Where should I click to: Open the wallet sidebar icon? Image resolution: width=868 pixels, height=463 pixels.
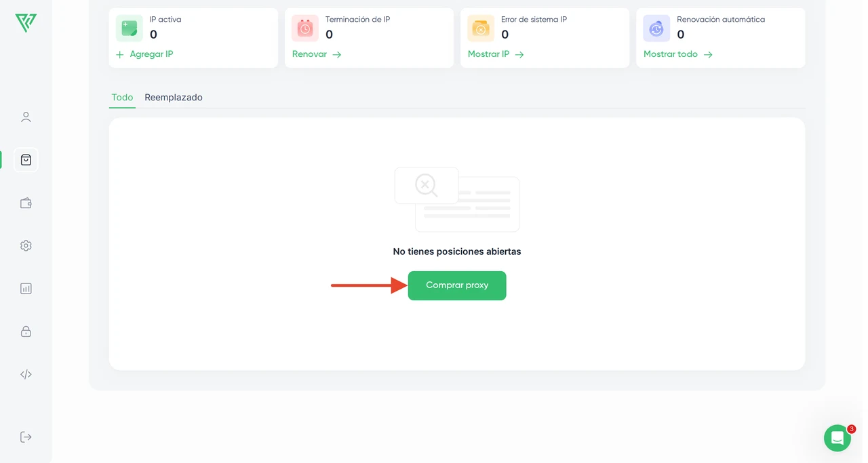click(x=26, y=203)
